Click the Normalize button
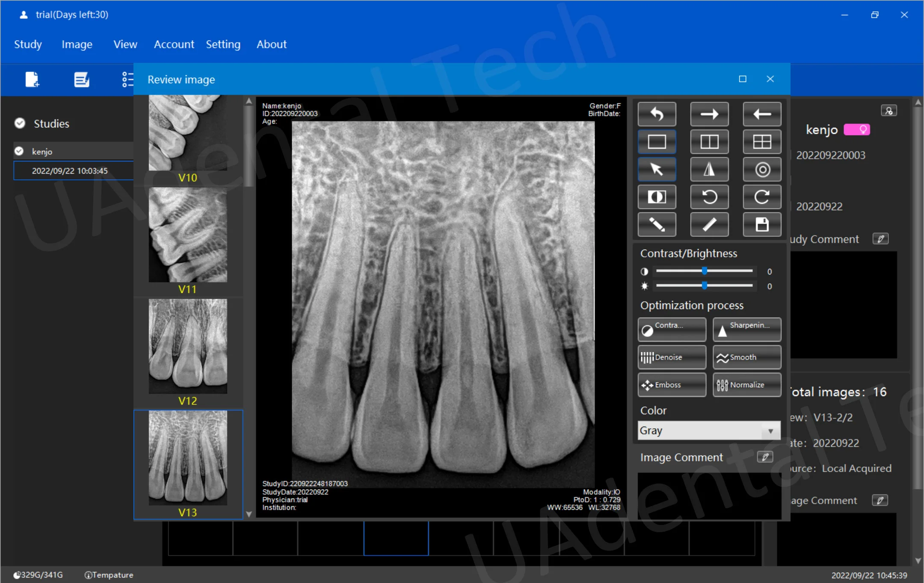The width and height of the screenshot is (924, 583). point(746,385)
